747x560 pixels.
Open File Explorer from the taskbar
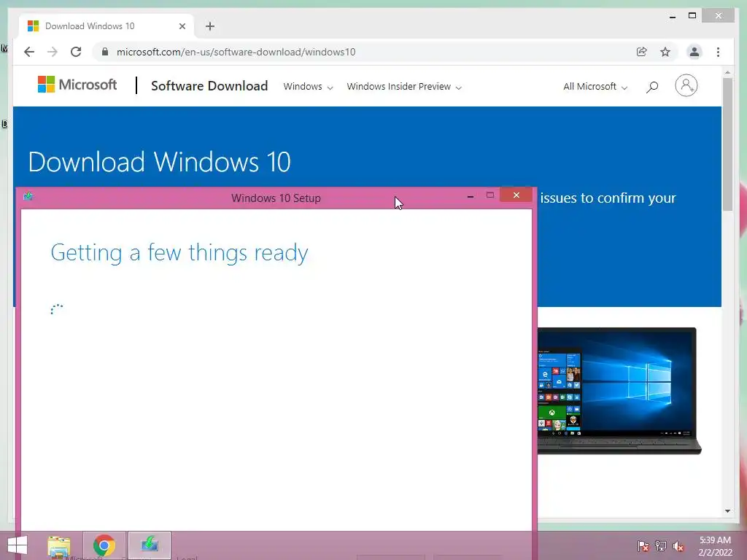58,546
